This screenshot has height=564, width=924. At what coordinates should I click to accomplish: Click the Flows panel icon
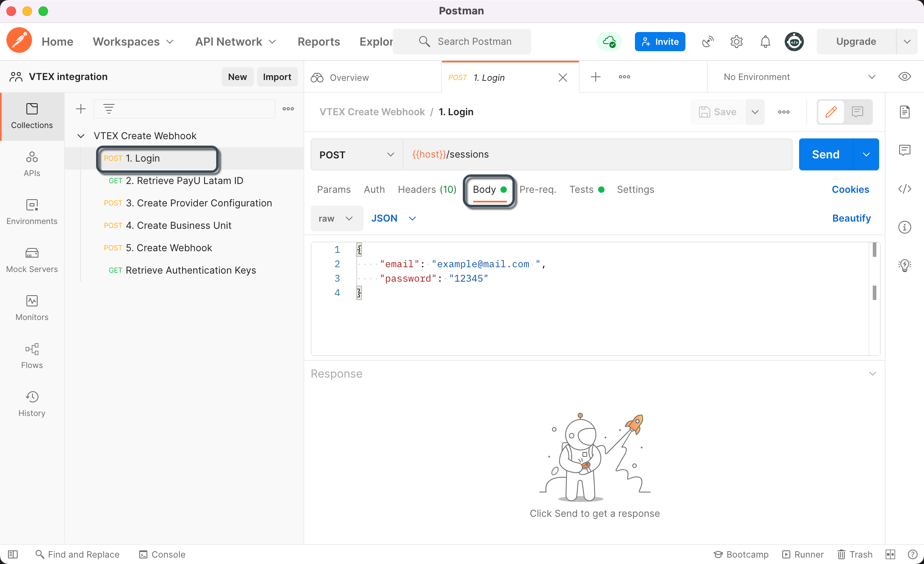tap(32, 350)
